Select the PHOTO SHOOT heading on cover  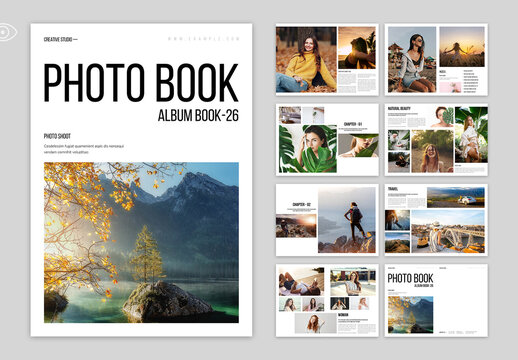coord(57,136)
